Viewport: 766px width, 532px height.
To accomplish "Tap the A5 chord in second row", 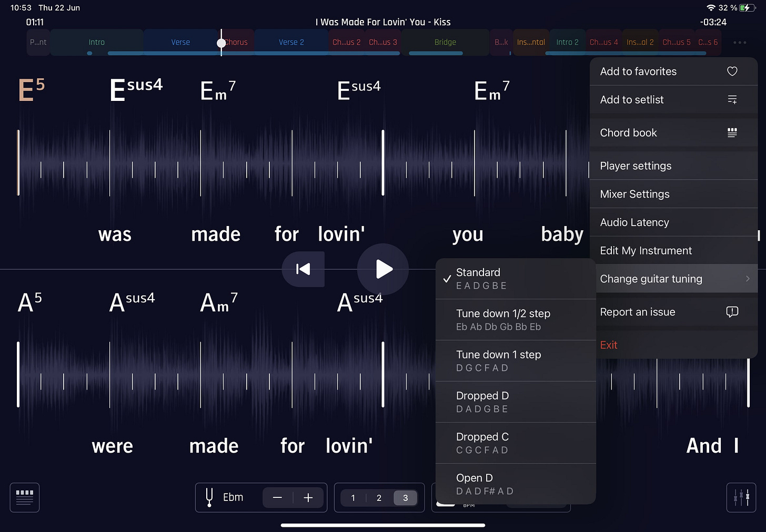I will (x=30, y=302).
